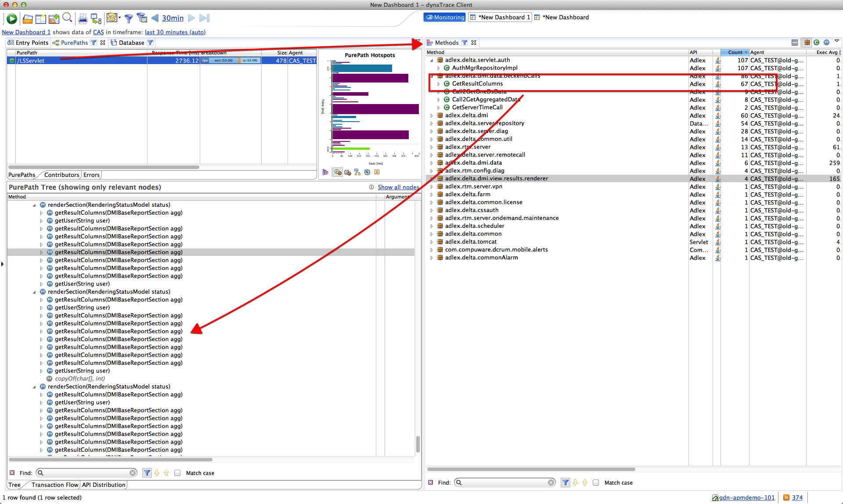Click the magnifying glass search icon in toolbar
The height and width of the screenshot is (504, 843).
tap(67, 18)
